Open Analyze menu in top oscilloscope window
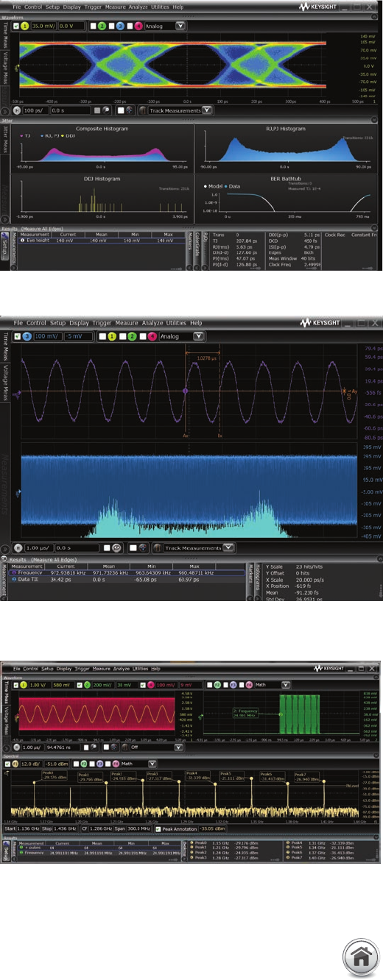 138,6
